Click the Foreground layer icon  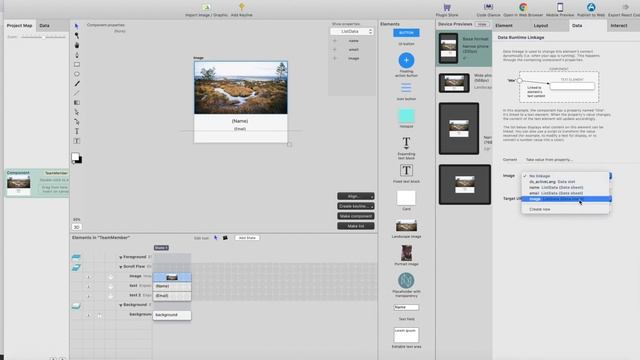(76, 257)
